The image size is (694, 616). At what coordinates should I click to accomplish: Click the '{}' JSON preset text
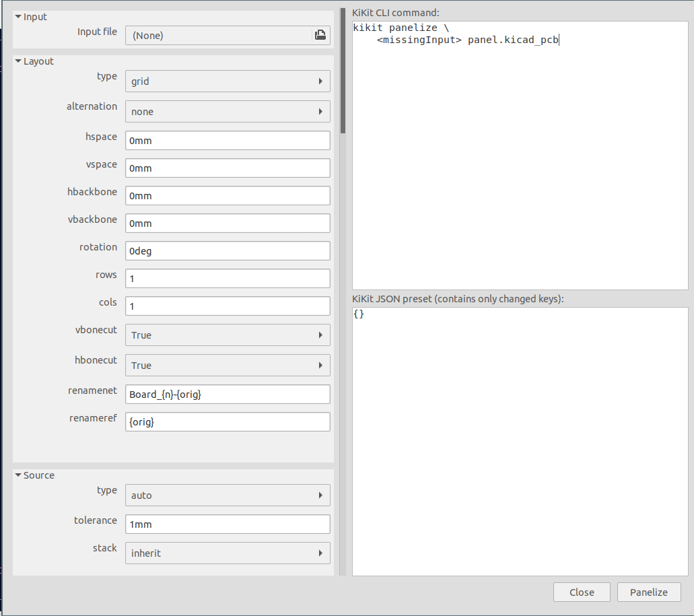[359, 314]
